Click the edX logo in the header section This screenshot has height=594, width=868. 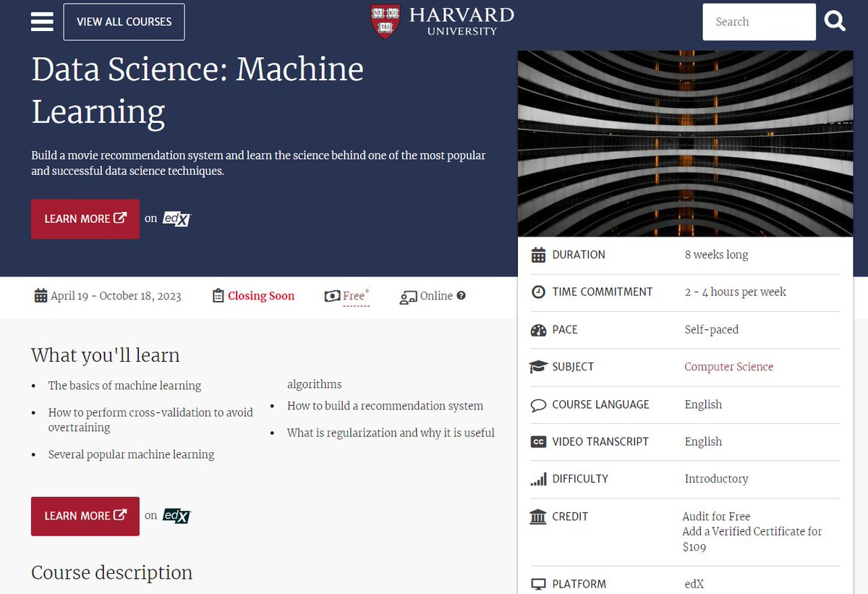176,218
